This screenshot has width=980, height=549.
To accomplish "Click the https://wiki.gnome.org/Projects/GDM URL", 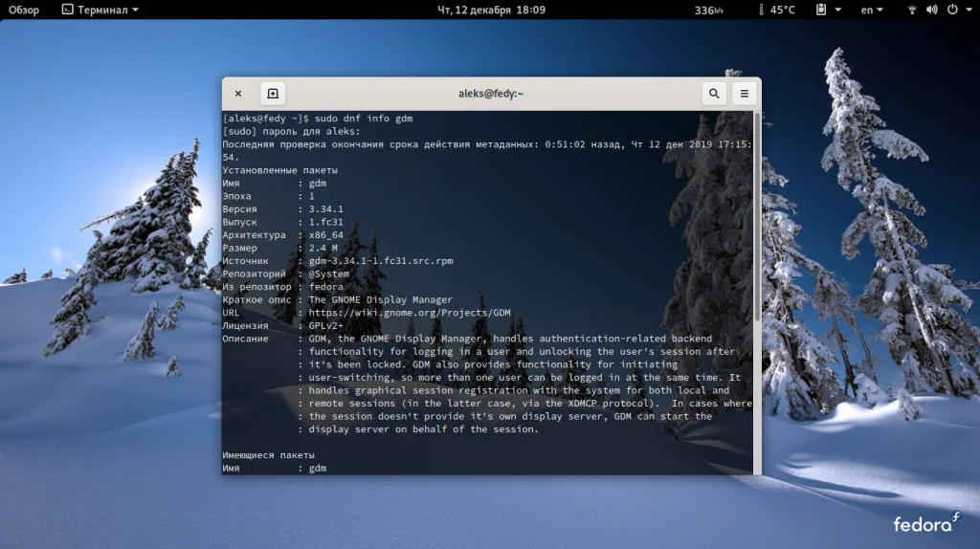I will click(410, 313).
